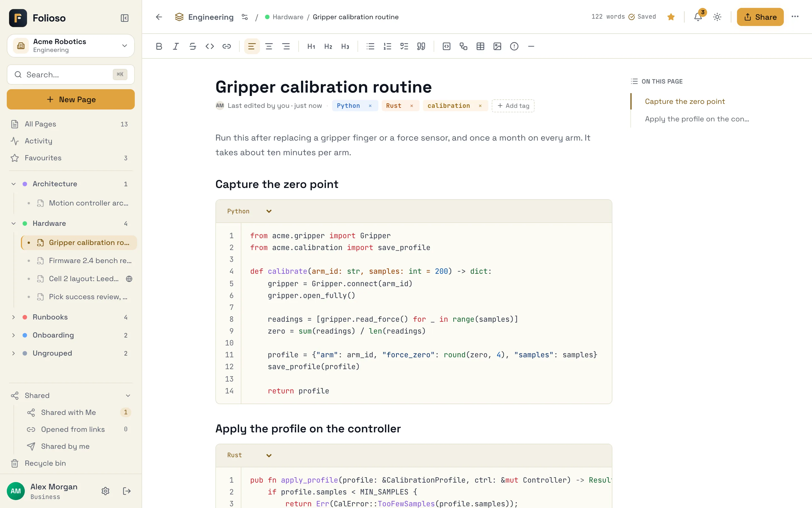Image resolution: width=812 pixels, height=508 pixels.
Task: Insert callout alert block
Action: tap(514, 46)
